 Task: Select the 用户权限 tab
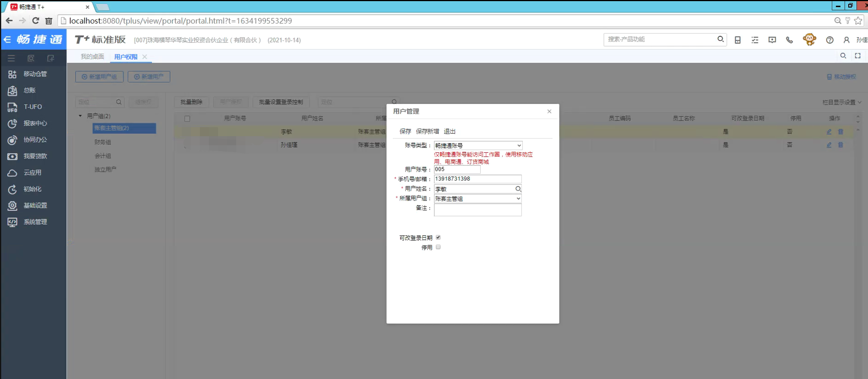click(126, 57)
